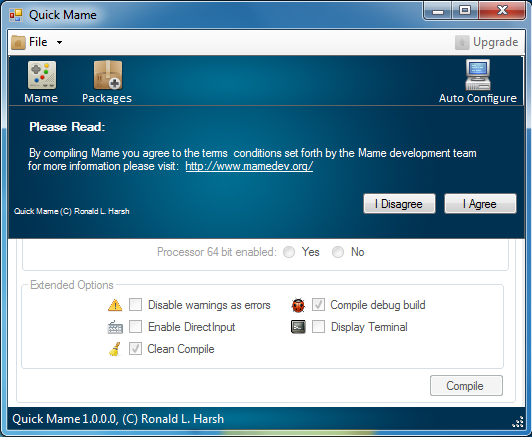The width and height of the screenshot is (532, 437).
Task: Open the Mame gamepad icon
Action: click(x=42, y=75)
